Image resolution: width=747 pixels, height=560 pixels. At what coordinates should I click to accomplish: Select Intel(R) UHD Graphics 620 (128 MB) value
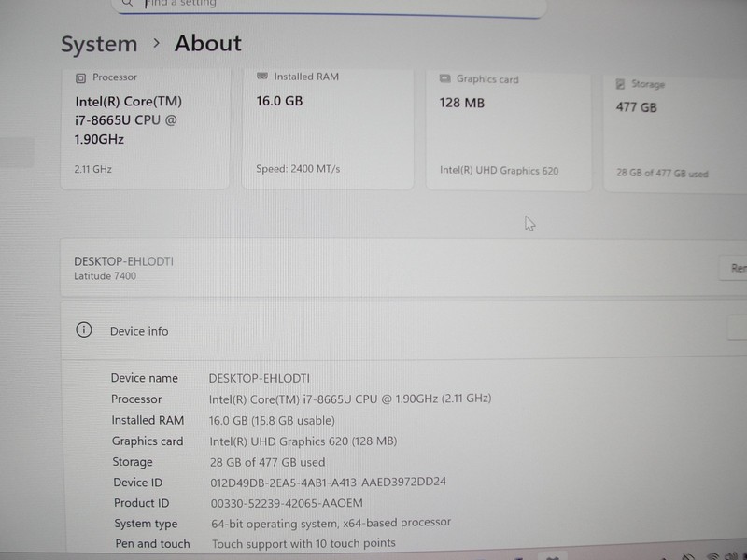303,441
